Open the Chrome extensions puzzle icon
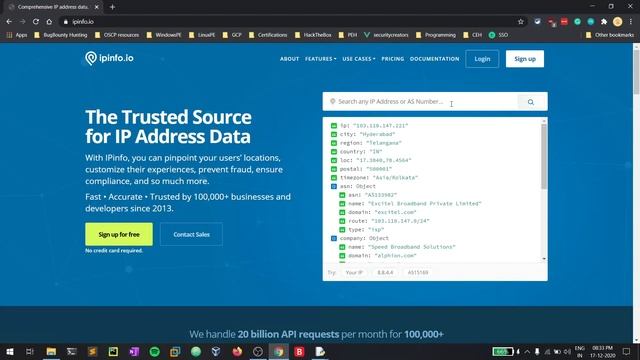This screenshot has width=640, height=360. [604, 22]
